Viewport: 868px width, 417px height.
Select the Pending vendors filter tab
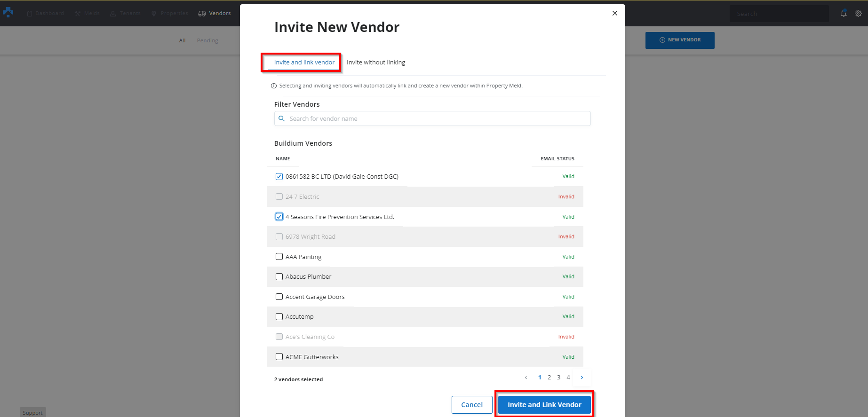207,40
